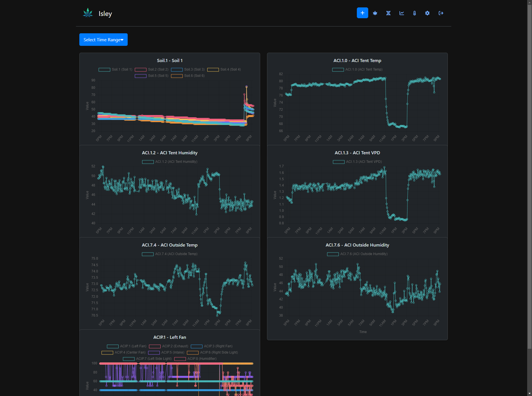Screen dimensions: 532x396
Task: Click the ACI Tent Temp line plot
Action: coord(363,102)
